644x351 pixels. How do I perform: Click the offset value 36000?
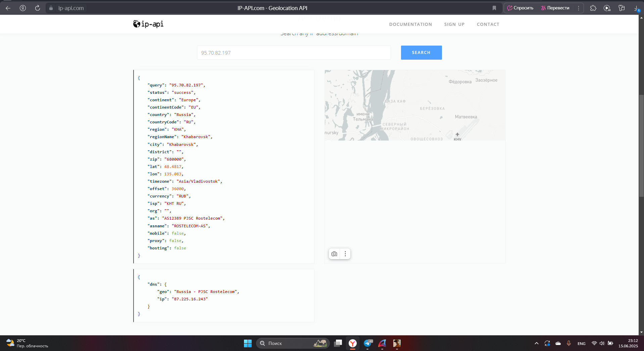click(x=178, y=189)
